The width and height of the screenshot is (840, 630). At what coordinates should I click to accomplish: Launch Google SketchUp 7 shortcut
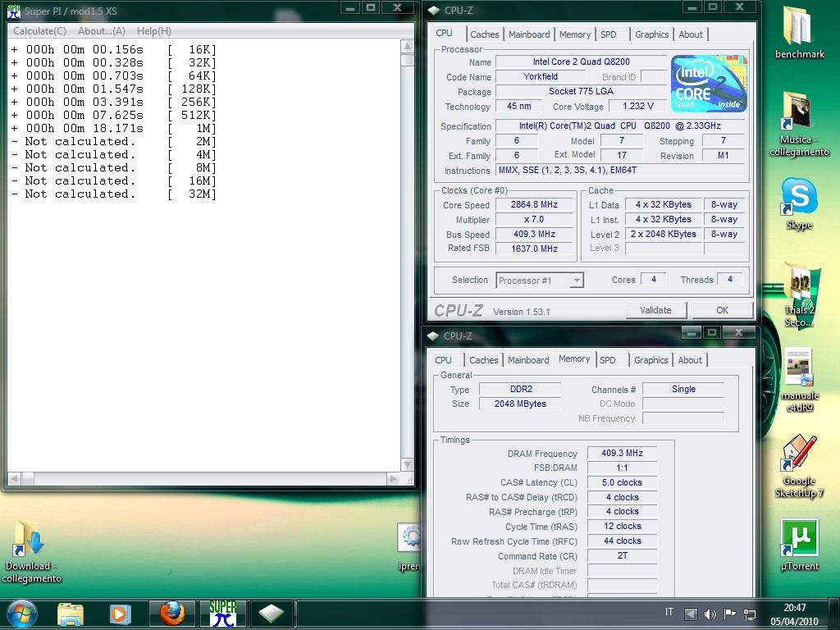[x=799, y=466]
